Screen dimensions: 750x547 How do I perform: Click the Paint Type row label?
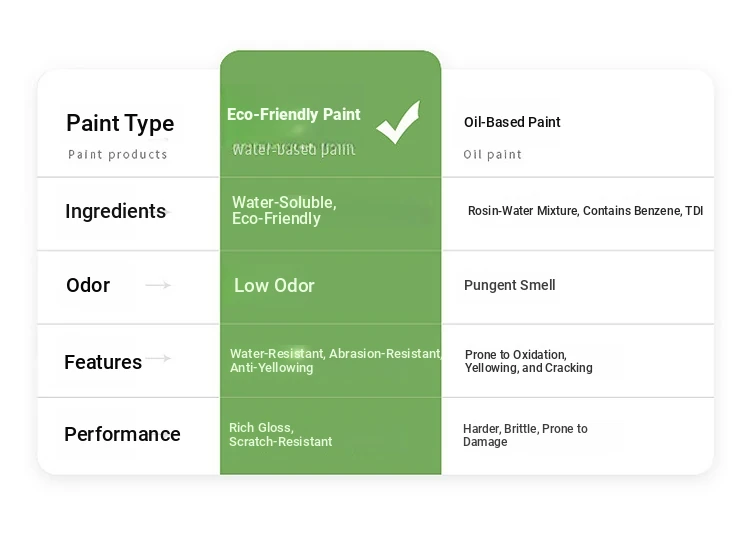click(120, 123)
